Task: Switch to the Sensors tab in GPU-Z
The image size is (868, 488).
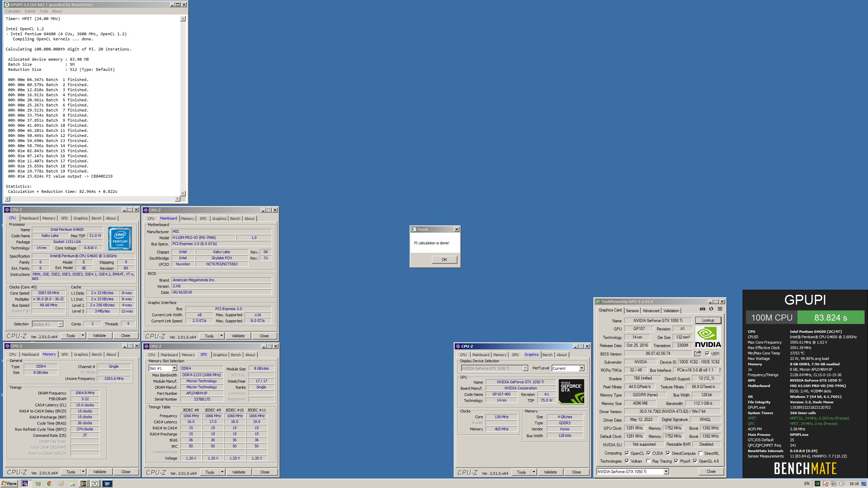Action: click(632, 310)
